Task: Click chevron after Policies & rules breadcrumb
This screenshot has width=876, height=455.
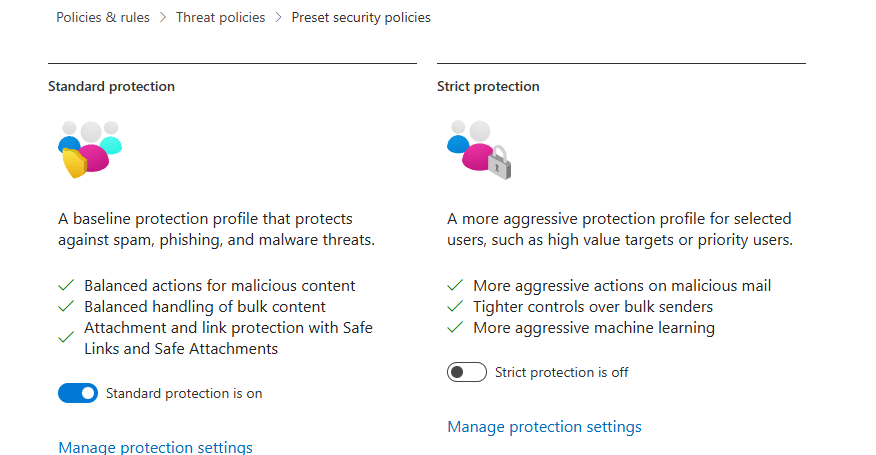Action: (161, 17)
